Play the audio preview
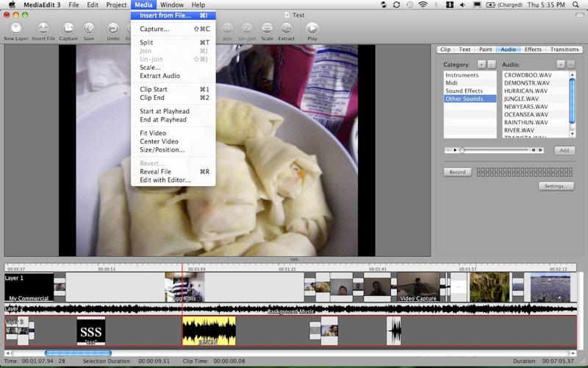This screenshot has width=588, height=368. pyautogui.click(x=455, y=150)
